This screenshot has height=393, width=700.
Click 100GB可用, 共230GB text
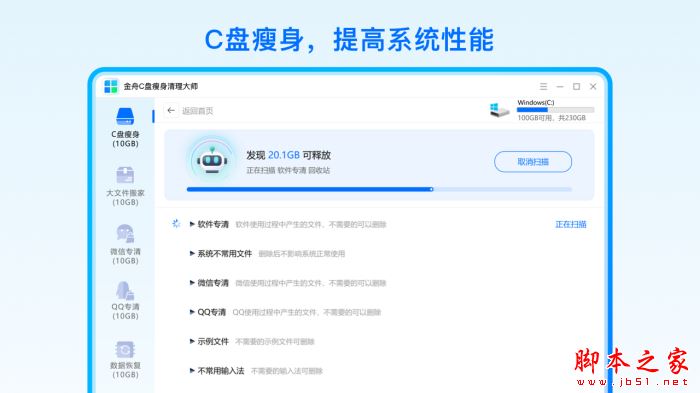pos(551,118)
